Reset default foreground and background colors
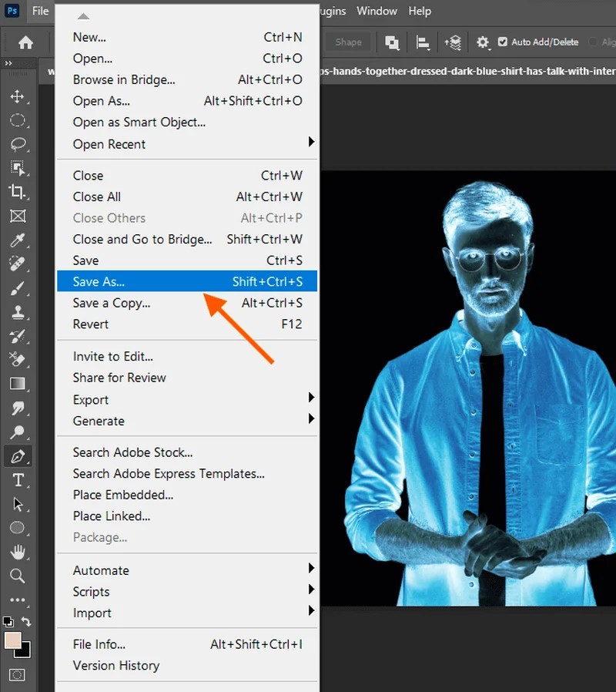Image resolution: width=616 pixels, height=692 pixels. click(8, 621)
